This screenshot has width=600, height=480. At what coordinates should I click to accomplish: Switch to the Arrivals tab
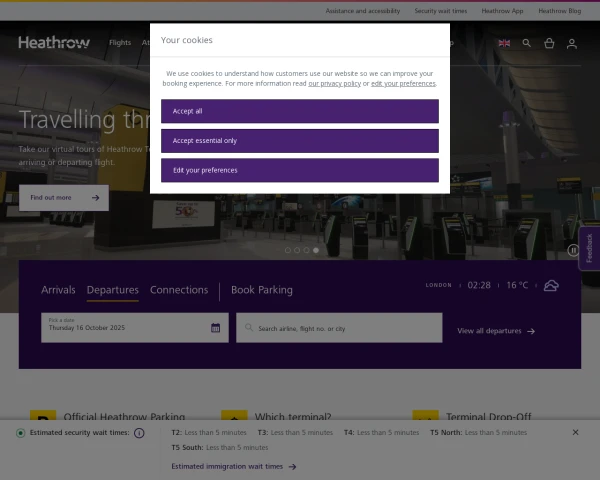58,290
